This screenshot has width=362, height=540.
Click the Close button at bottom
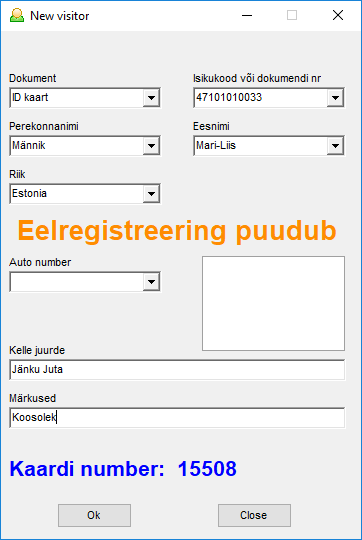(254, 515)
